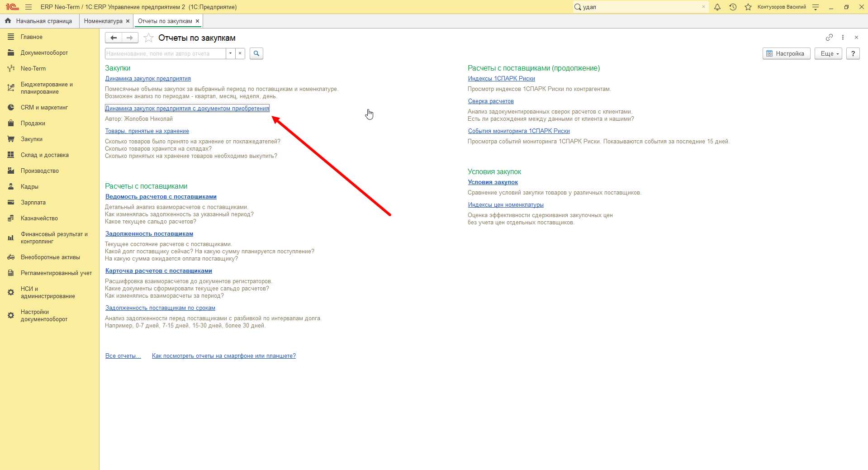
Task: Open Neo-Term sidebar section
Action: [x=49, y=69]
